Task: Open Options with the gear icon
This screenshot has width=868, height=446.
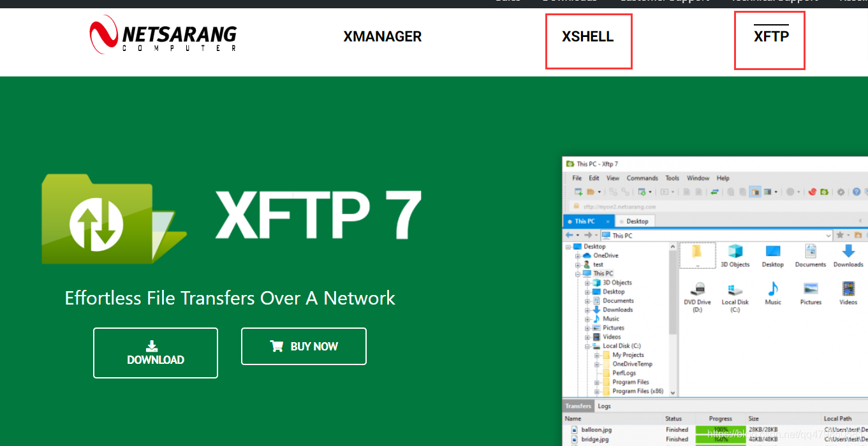Action: [841, 192]
